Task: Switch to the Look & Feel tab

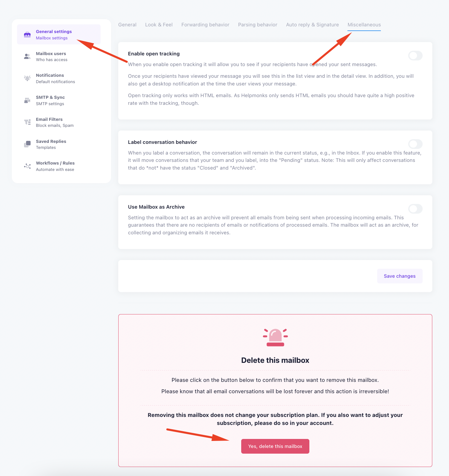Action: (x=159, y=25)
